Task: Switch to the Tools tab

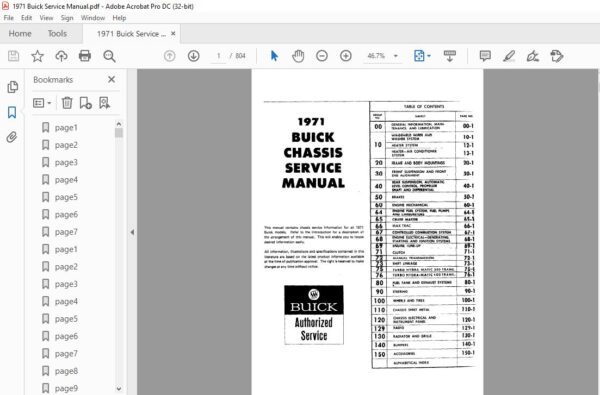Action: click(57, 34)
